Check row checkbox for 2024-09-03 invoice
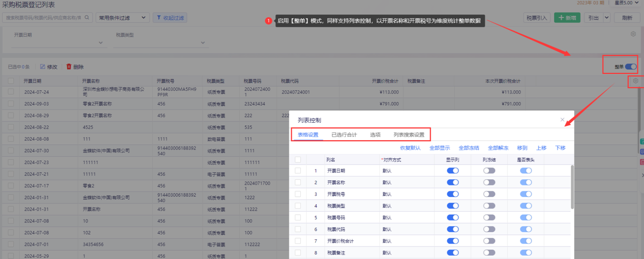The width and height of the screenshot is (644, 259). [11, 104]
